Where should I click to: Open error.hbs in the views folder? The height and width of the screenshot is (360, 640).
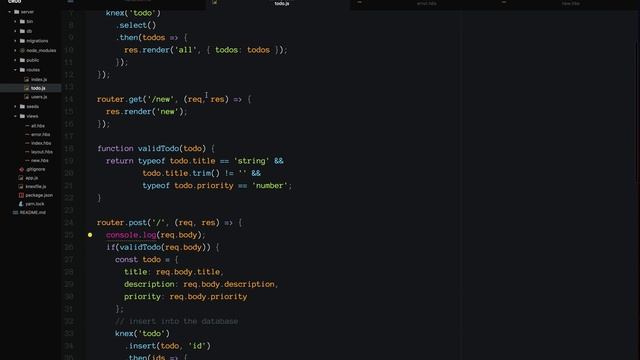[x=40, y=135]
